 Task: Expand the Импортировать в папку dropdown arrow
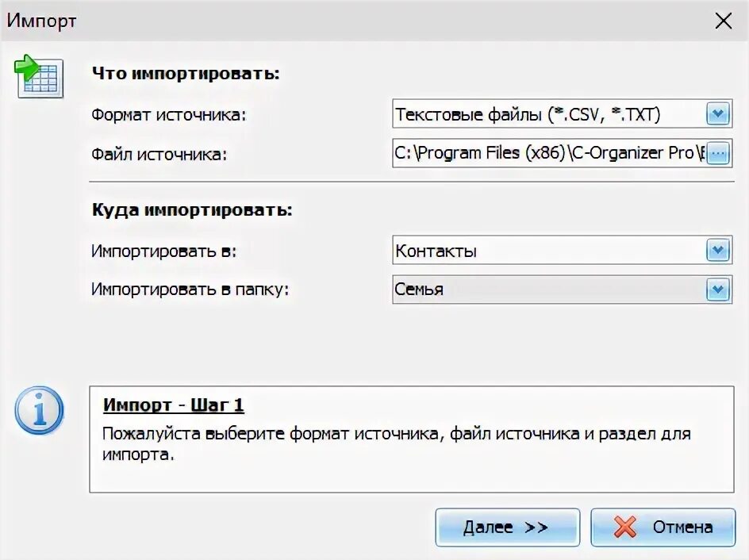tap(717, 290)
